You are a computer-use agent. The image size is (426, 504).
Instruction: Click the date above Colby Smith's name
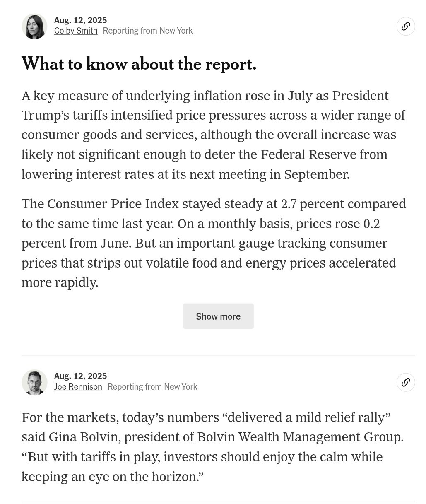click(80, 20)
